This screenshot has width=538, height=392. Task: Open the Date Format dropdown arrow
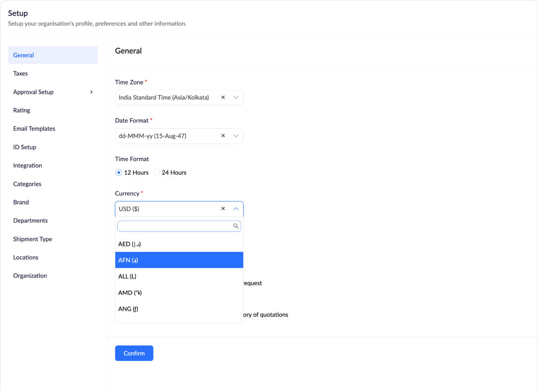(236, 136)
